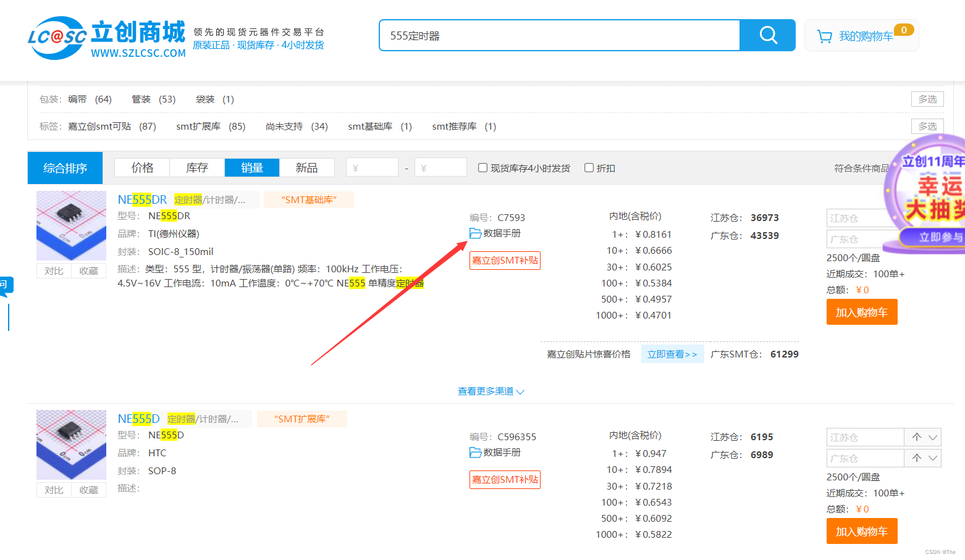Screen dimensions: 965x560
Task: Click the SMT扩展库 tag on NE555D
Action: [301, 419]
